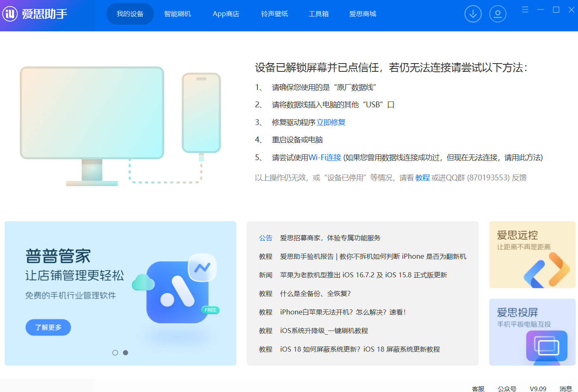The width and height of the screenshot is (578, 392).
Task: Click the 普普管家 app icon in banner
Action: pos(177,291)
